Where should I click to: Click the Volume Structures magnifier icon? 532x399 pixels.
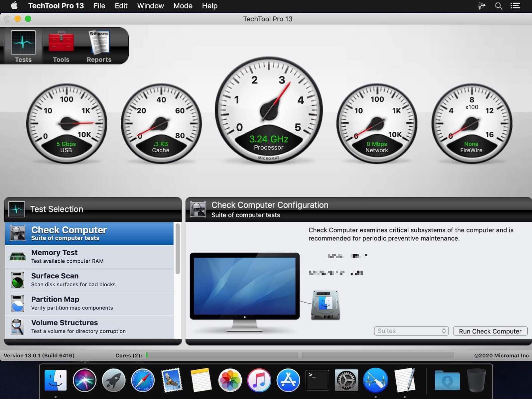[x=17, y=327]
